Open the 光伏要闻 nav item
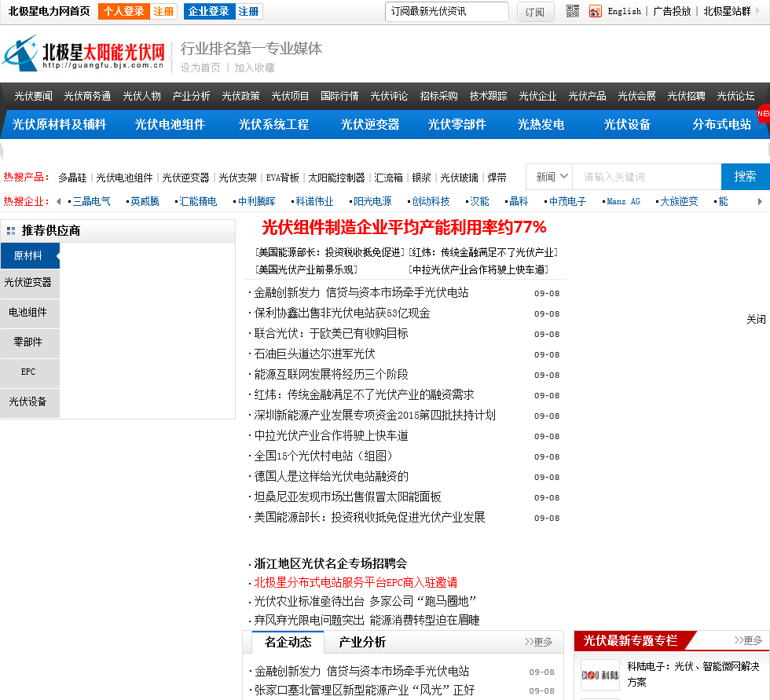The height and width of the screenshot is (700, 770). (33, 96)
